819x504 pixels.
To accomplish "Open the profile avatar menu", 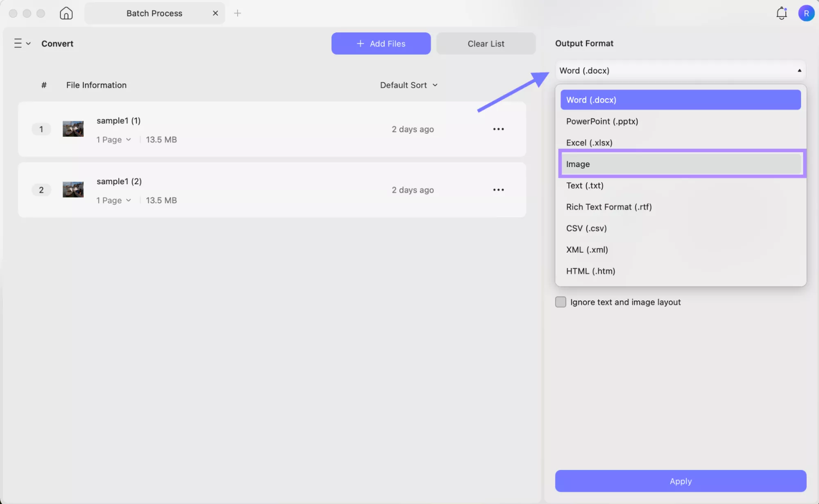I will pos(806,13).
